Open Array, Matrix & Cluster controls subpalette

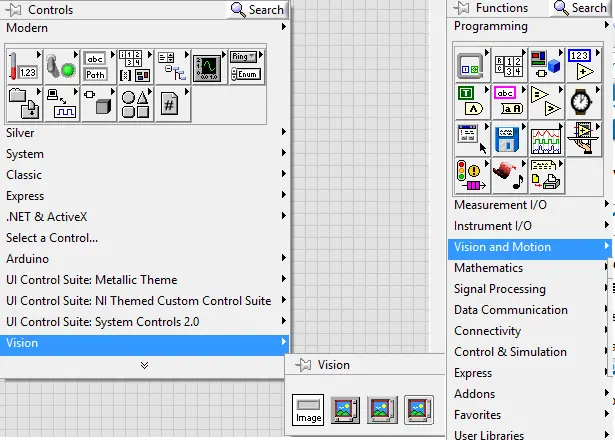click(135, 66)
